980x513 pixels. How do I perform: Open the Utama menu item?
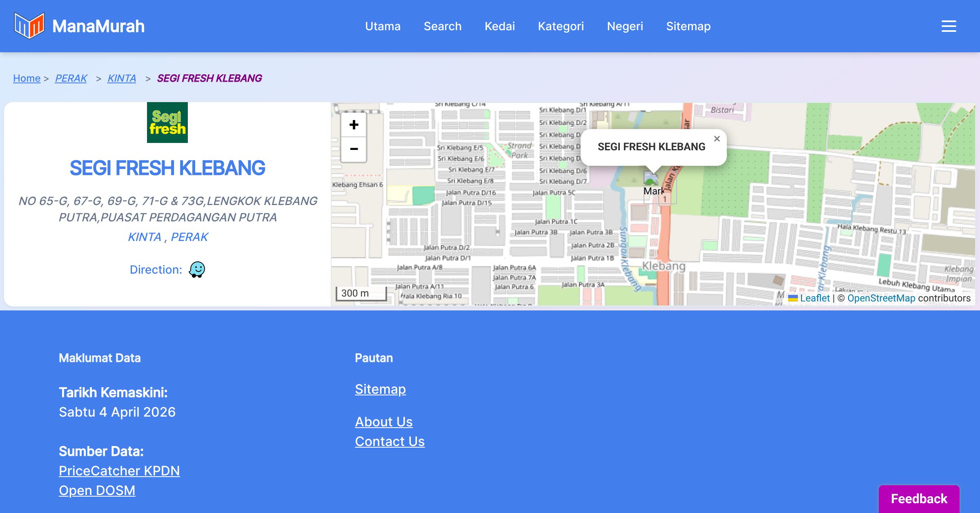tap(383, 26)
